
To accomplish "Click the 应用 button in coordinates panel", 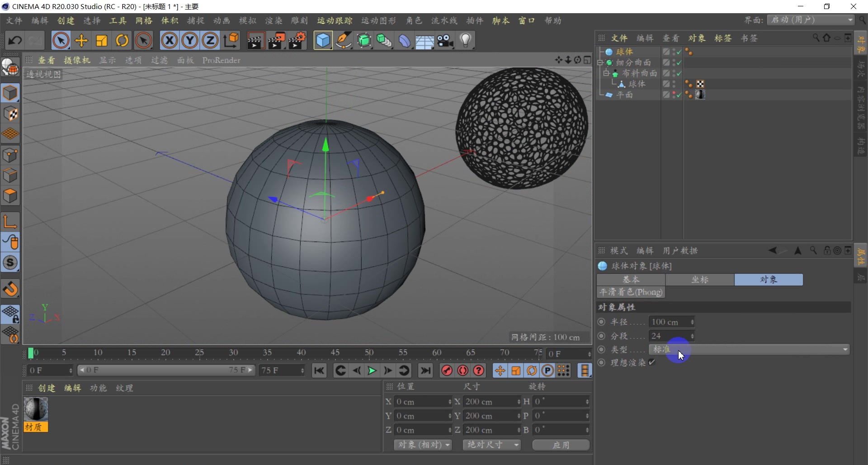I will (x=561, y=445).
